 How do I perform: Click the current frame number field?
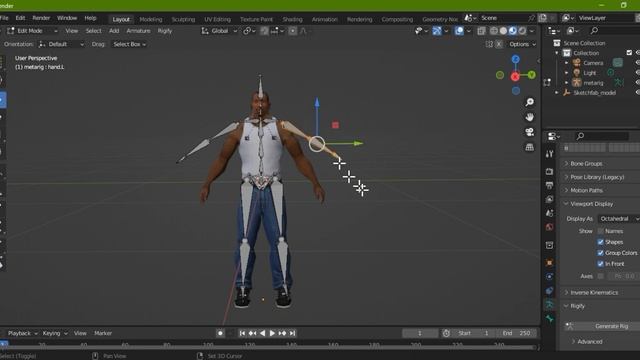[x=420, y=333]
